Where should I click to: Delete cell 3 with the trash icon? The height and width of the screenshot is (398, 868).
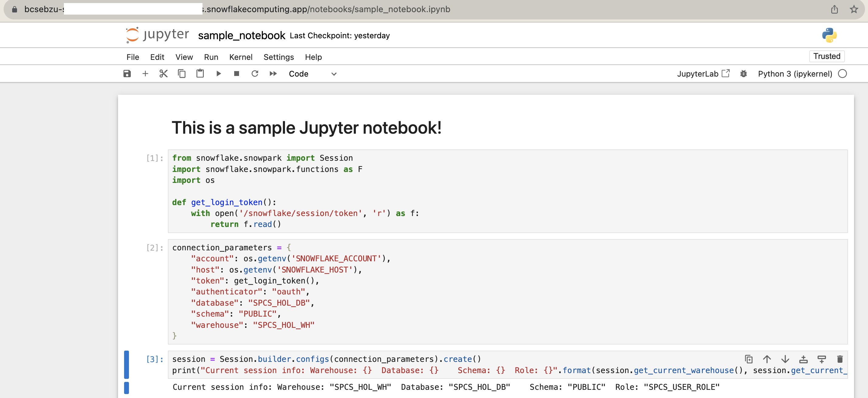[840, 359]
